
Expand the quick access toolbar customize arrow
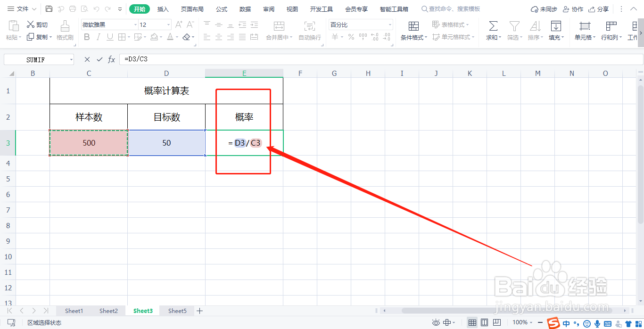120,9
